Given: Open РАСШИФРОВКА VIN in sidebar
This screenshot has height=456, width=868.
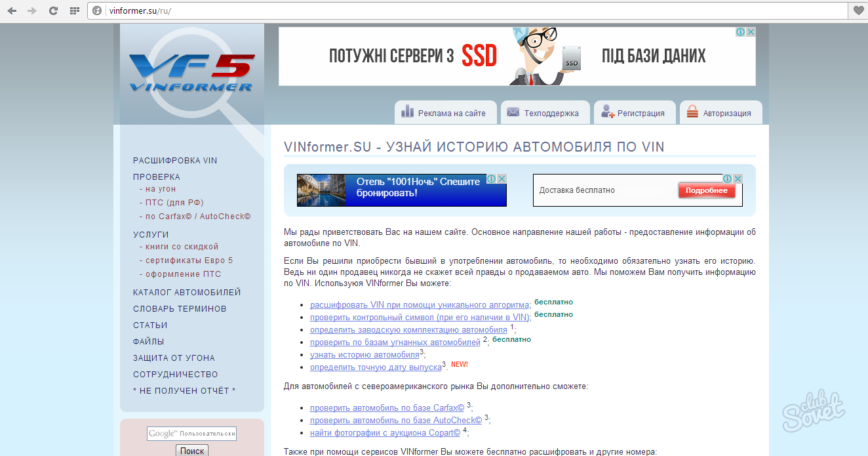Looking at the screenshot, I should point(175,161).
